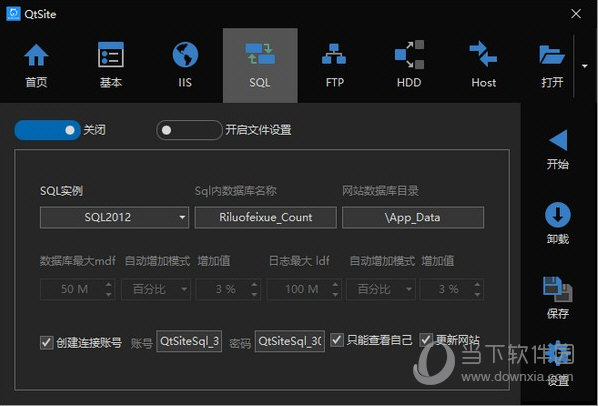Screen dimensions: 598x406
Task: Increase the mdf 3 % growth value
Action: click(254, 284)
